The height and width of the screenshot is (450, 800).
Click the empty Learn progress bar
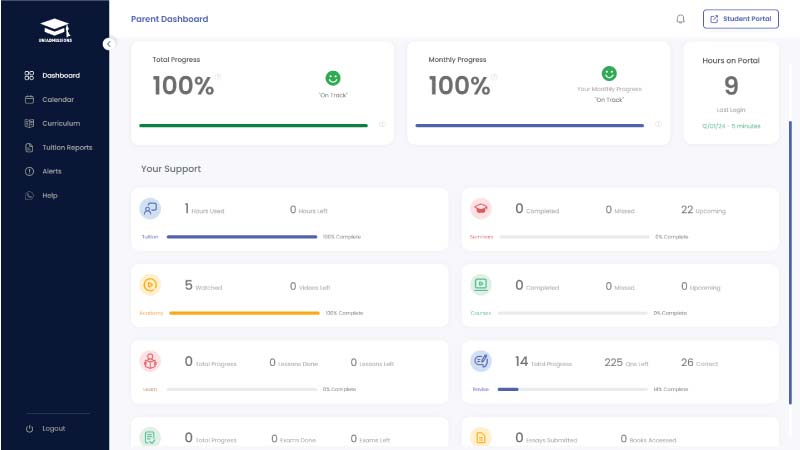pyautogui.click(x=242, y=389)
